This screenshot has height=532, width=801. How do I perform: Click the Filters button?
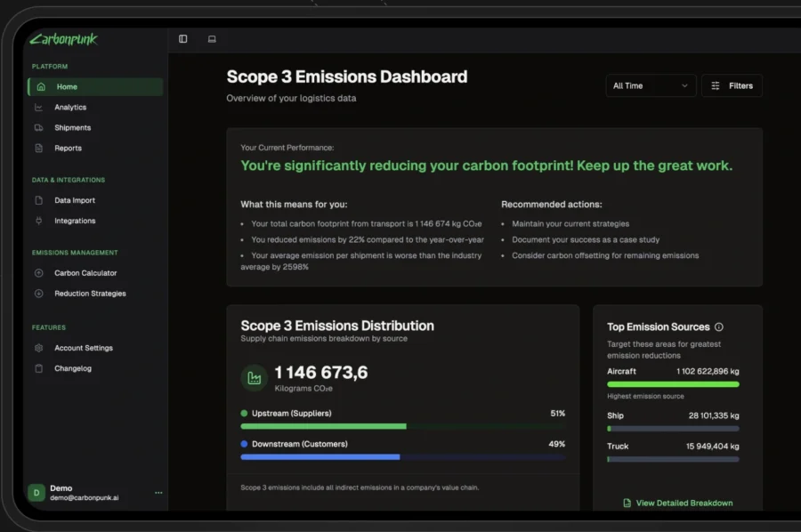click(x=732, y=85)
